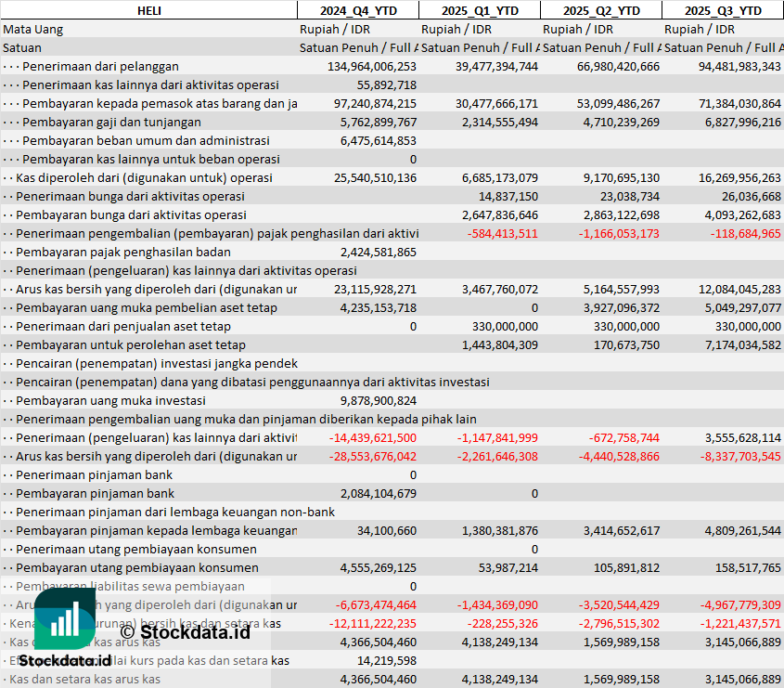The width and height of the screenshot is (784, 688).
Task: Select the 2025_Q3_YTD column header
Action: coord(723,10)
